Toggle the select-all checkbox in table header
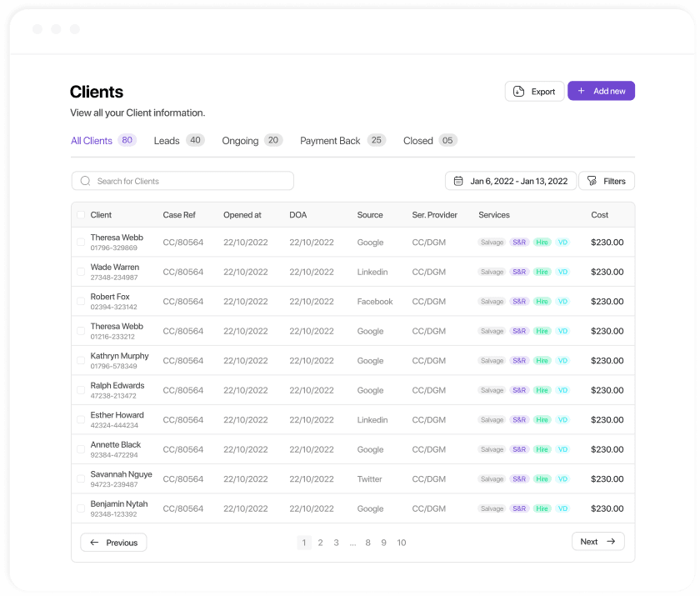 (81, 215)
